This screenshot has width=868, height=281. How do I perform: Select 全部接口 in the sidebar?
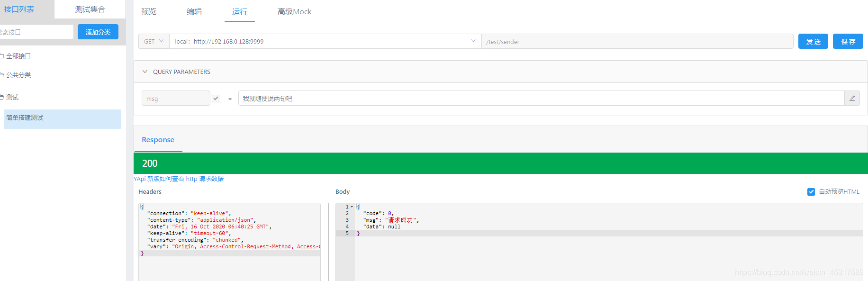pos(18,56)
